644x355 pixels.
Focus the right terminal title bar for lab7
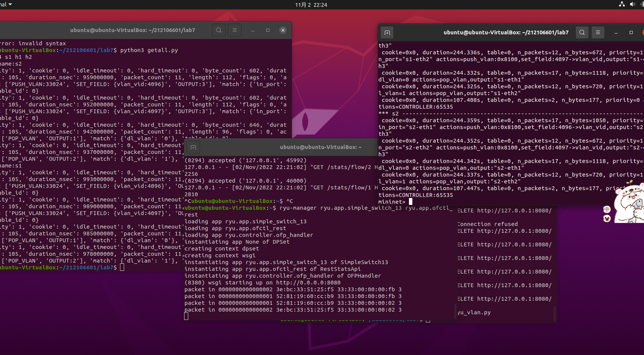click(506, 32)
